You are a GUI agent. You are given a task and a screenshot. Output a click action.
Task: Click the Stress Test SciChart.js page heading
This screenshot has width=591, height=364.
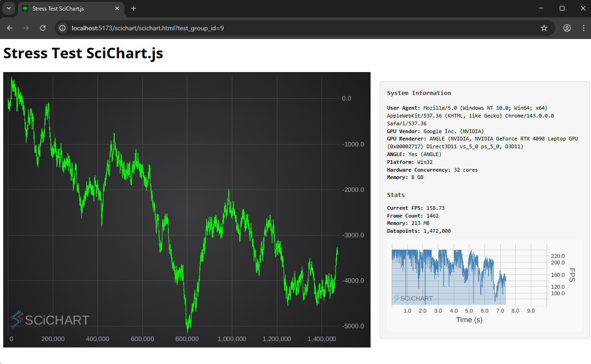pyautogui.click(x=83, y=53)
